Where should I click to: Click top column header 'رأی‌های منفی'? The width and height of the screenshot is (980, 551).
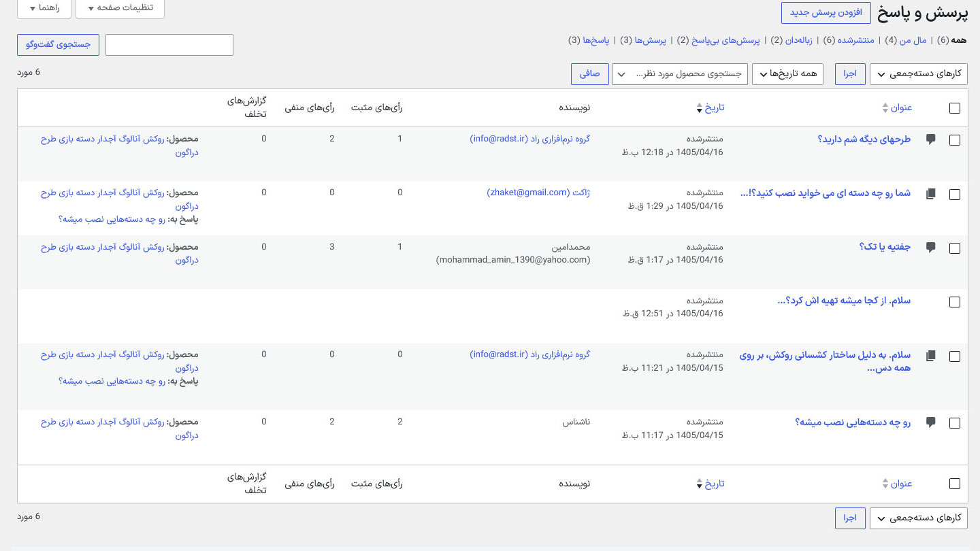click(x=310, y=107)
